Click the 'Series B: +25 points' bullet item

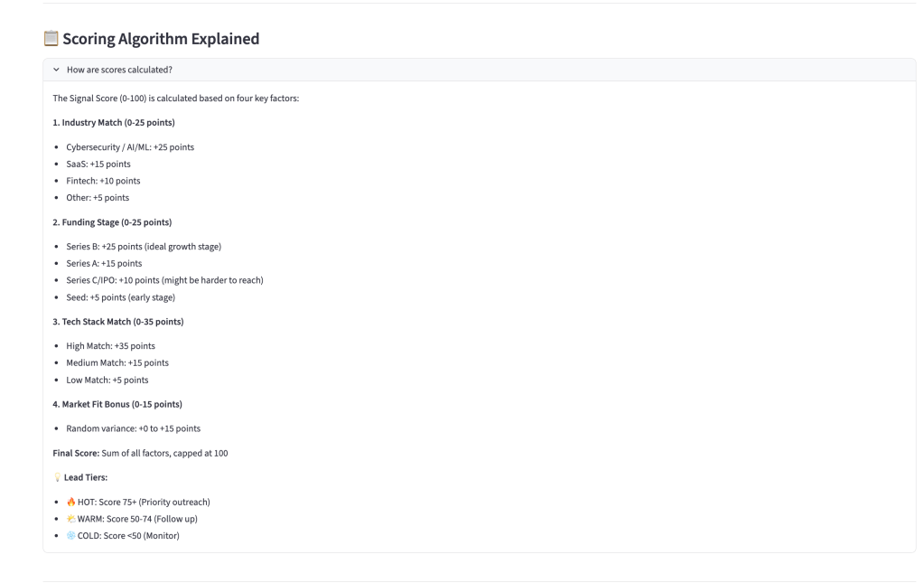(144, 247)
